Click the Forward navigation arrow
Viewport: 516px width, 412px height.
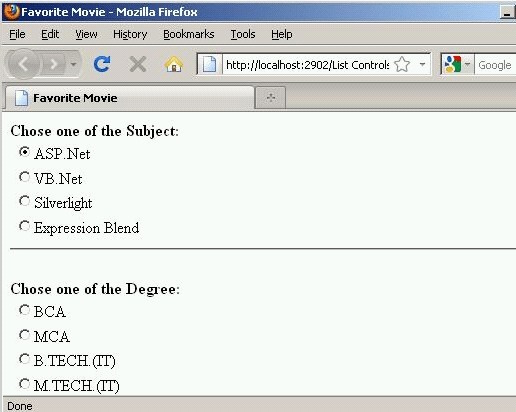(53, 64)
